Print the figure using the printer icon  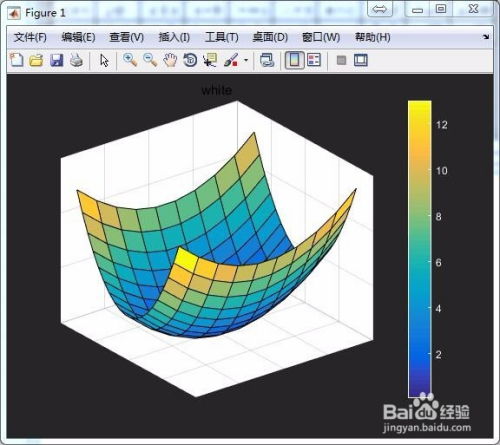(76, 60)
